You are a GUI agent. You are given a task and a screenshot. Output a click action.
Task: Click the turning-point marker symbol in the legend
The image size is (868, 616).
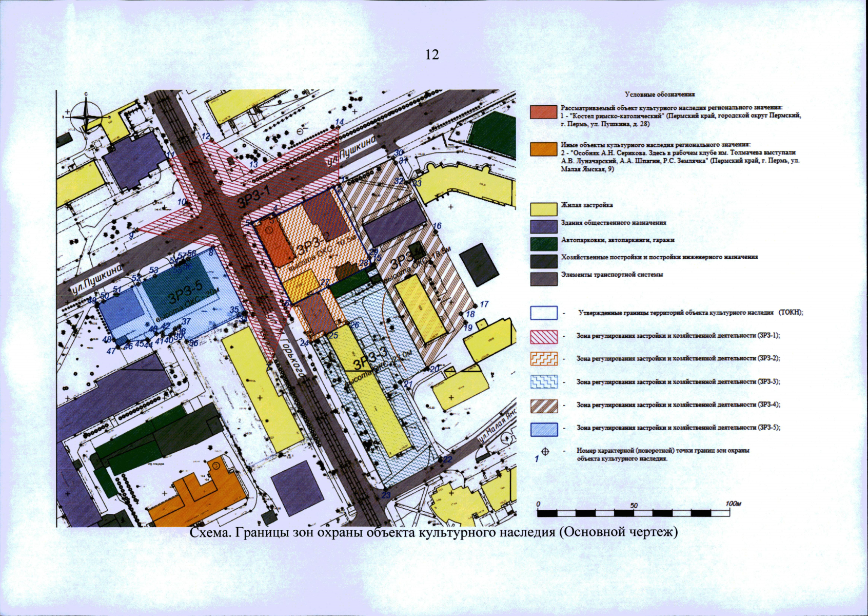545,451
